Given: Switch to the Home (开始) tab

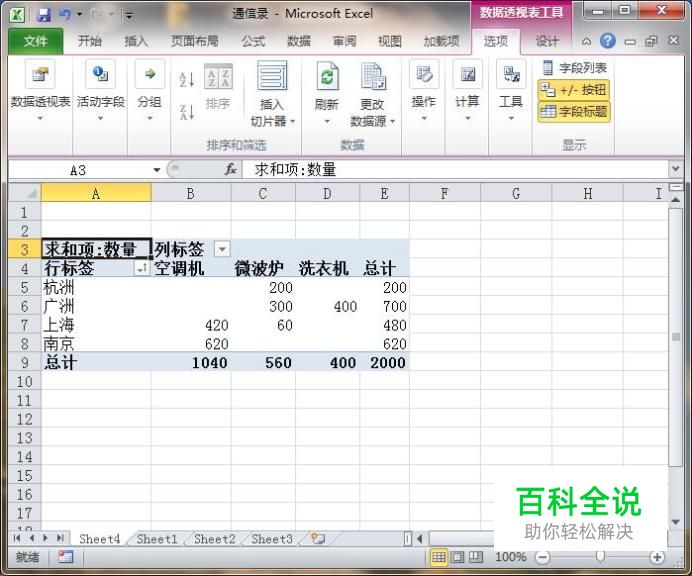Looking at the screenshot, I should tap(90, 41).
